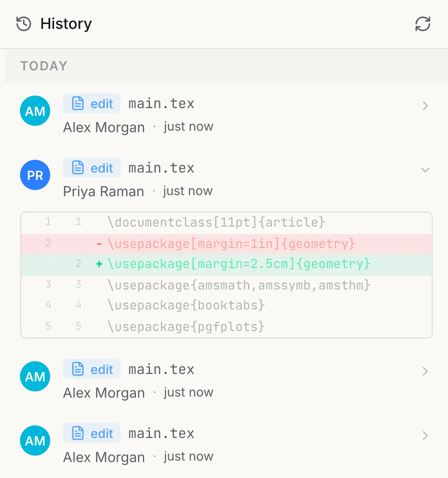
Task: Click the bottommost AM avatar
Action: tap(35, 440)
